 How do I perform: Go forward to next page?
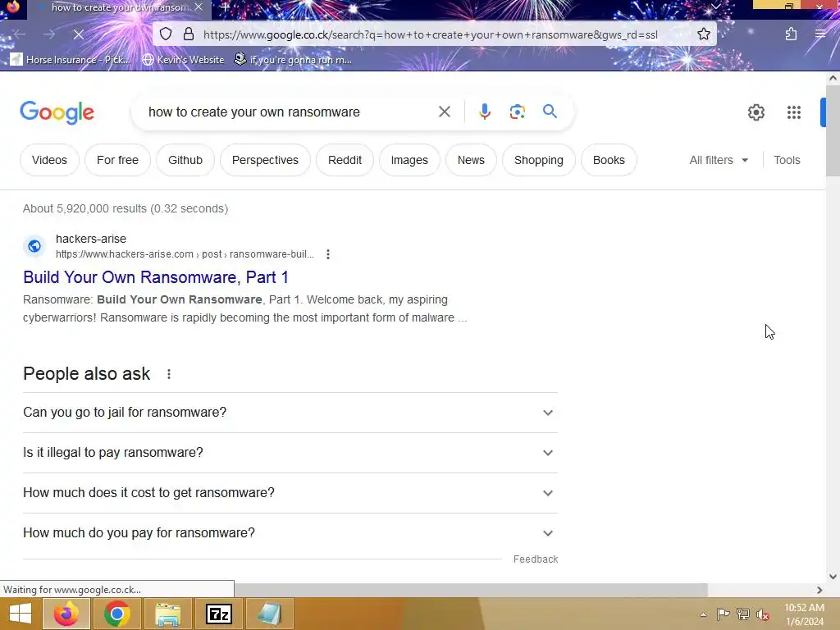(x=49, y=34)
